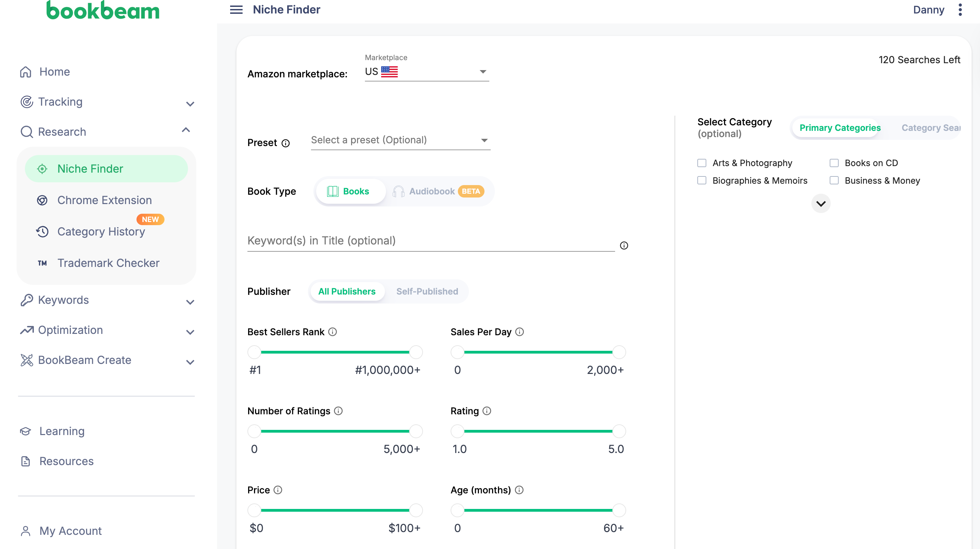Expand more categories with the chevron
The image size is (980, 549).
(821, 204)
